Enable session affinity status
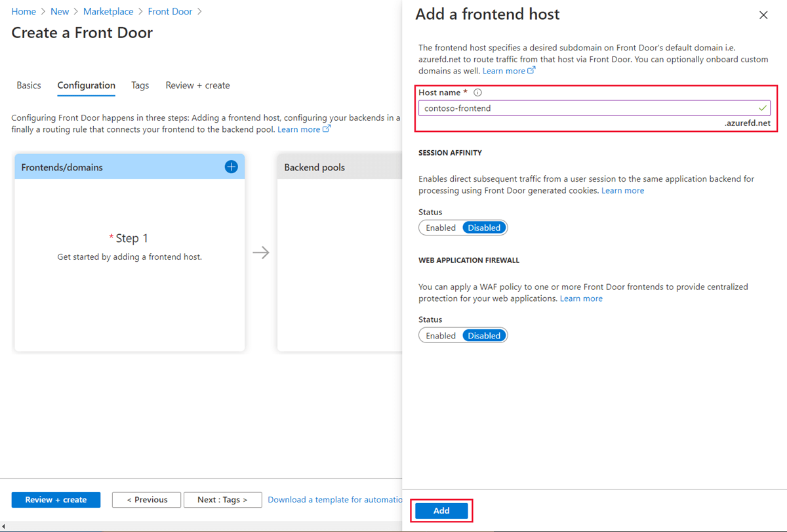 (440, 227)
